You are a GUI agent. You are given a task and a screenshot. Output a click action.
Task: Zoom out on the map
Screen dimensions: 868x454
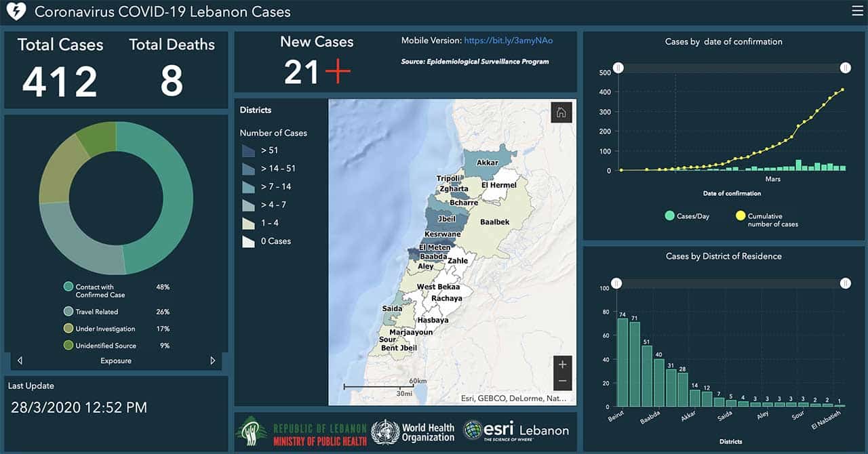click(x=562, y=382)
